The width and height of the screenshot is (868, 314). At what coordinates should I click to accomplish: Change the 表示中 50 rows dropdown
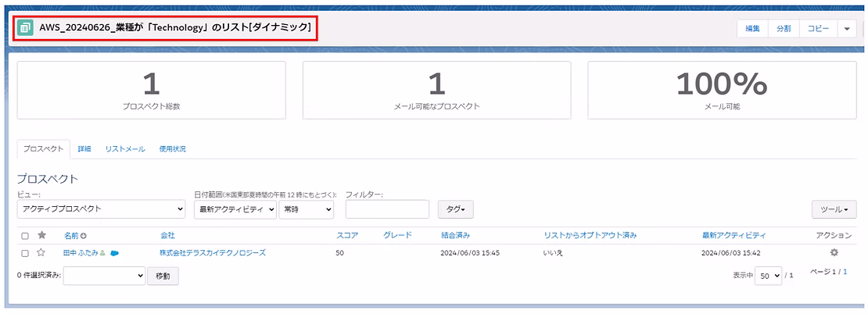[769, 275]
